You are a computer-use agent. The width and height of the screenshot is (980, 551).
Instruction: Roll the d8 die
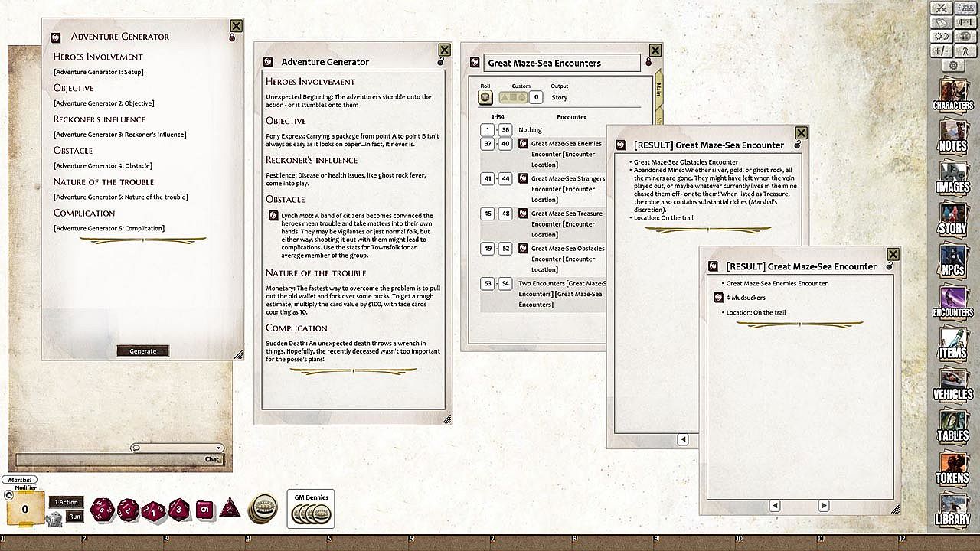[179, 509]
